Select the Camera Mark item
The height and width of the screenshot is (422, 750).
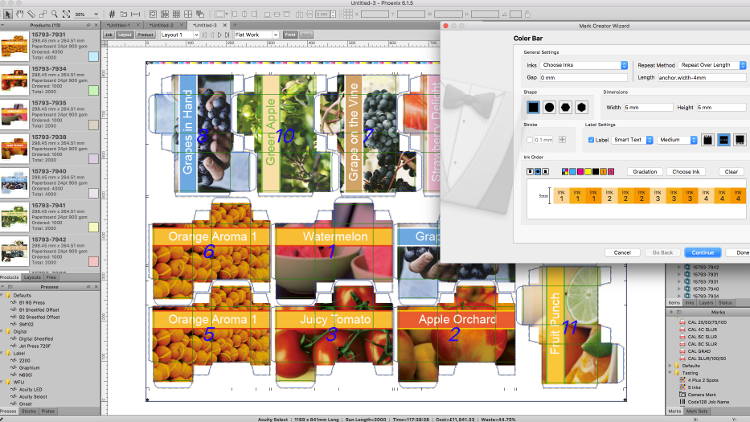click(698, 394)
